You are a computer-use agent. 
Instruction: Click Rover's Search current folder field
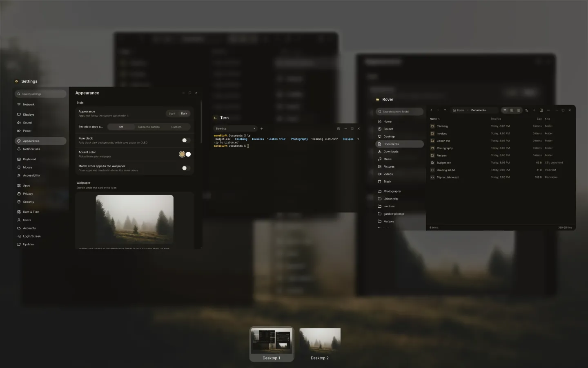[x=399, y=111]
